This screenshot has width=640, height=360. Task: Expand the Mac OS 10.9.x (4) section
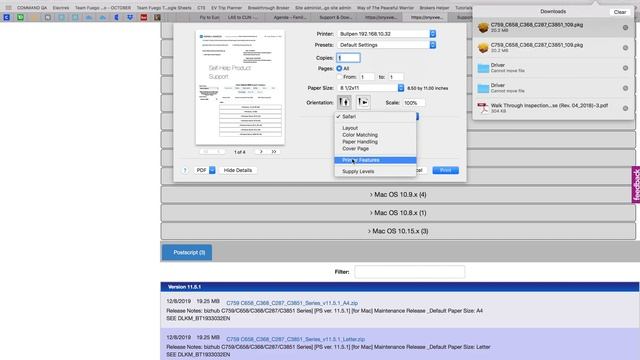coord(398,195)
